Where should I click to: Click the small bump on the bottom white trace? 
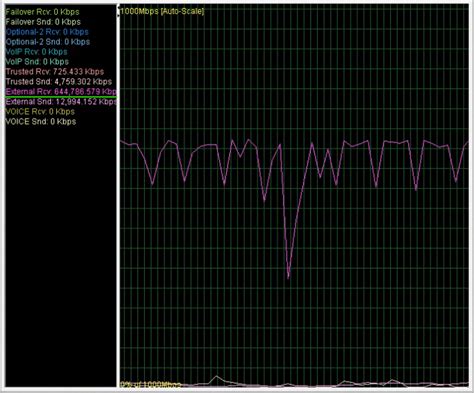(x=217, y=377)
